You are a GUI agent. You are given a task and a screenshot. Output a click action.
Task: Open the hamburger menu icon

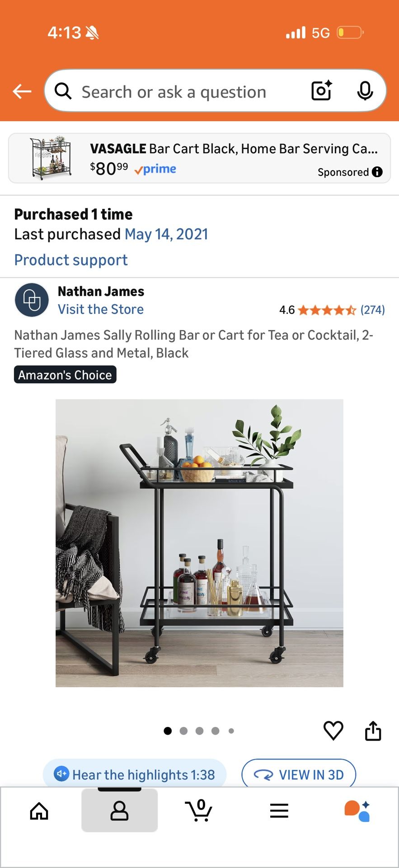coord(279,811)
